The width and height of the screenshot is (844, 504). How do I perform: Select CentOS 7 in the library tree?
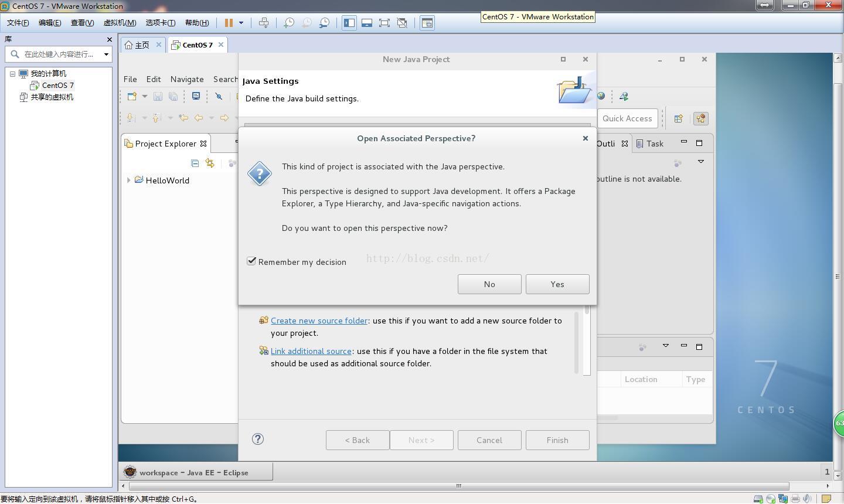coord(57,86)
